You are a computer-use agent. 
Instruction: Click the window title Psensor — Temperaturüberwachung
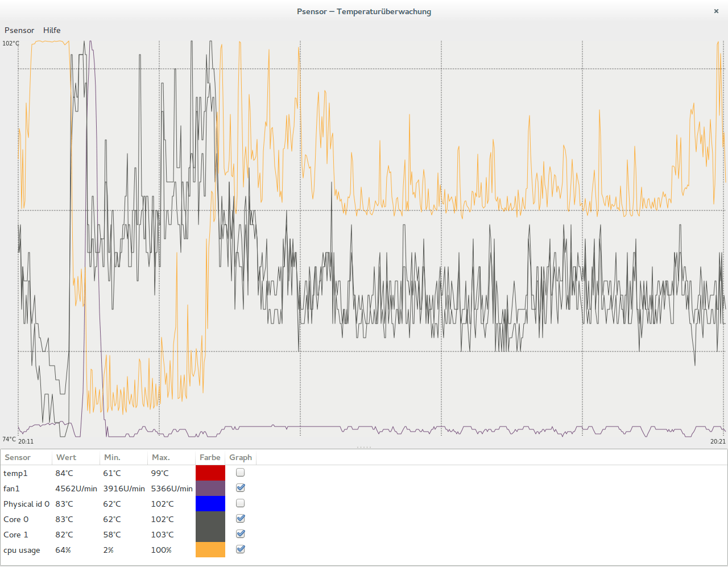tap(364, 11)
